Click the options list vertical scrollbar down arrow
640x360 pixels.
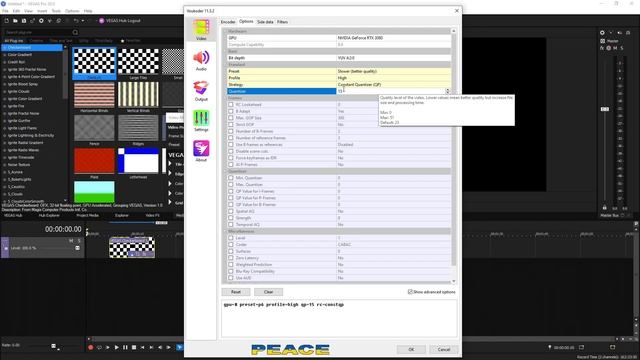click(x=453, y=281)
